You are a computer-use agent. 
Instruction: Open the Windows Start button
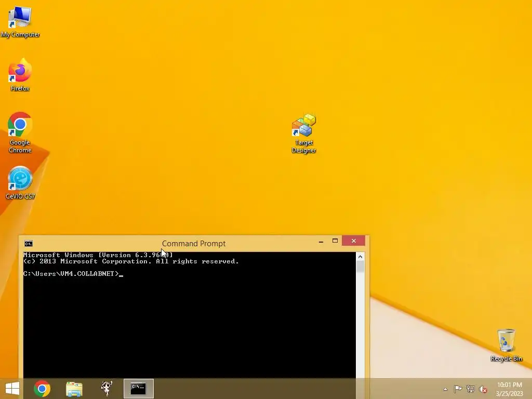point(12,389)
